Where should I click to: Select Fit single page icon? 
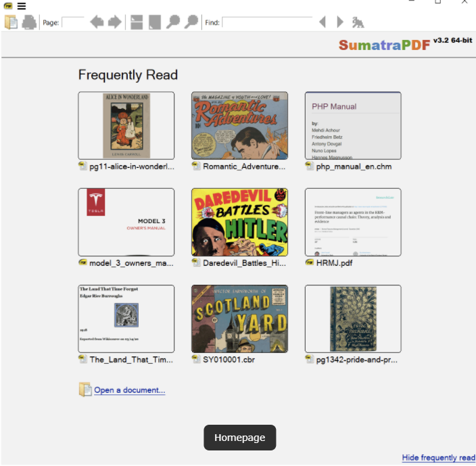[155, 22]
